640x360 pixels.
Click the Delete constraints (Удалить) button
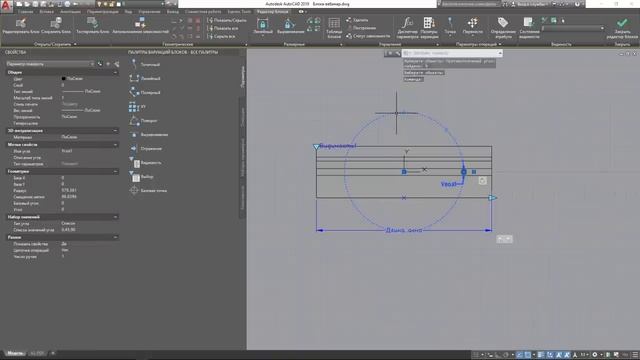point(357,20)
